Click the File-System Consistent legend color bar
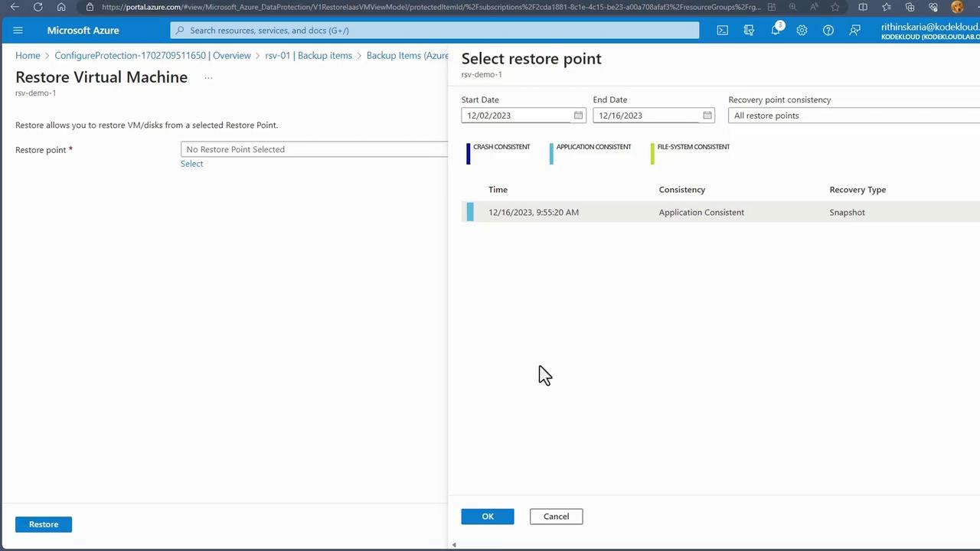This screenshot has width=980, height=551. [652, 153]
